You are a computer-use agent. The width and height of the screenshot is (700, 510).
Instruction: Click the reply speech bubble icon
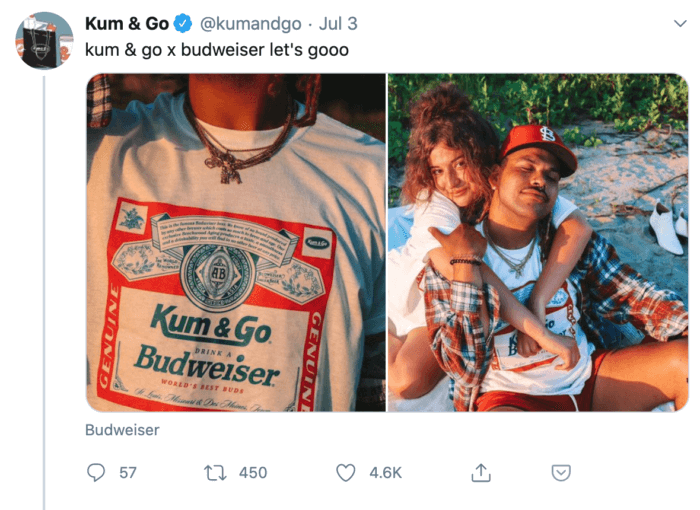(97, 472)
